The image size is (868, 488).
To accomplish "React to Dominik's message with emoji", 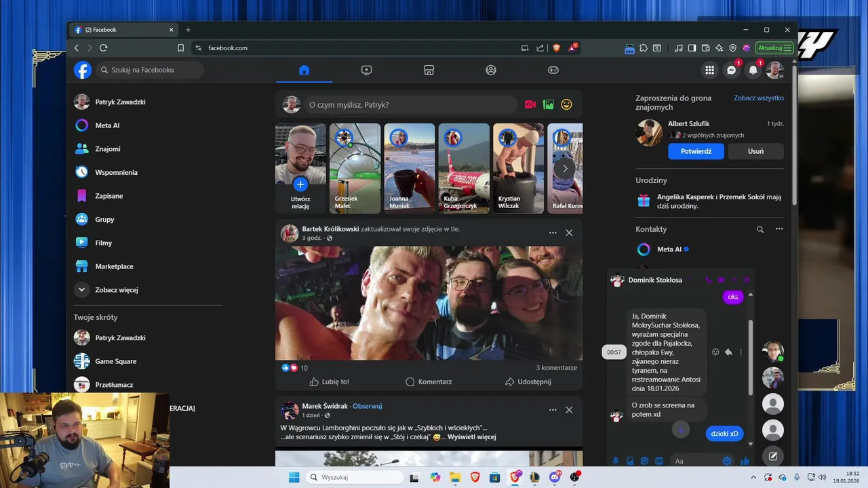I will click(715, 352).
